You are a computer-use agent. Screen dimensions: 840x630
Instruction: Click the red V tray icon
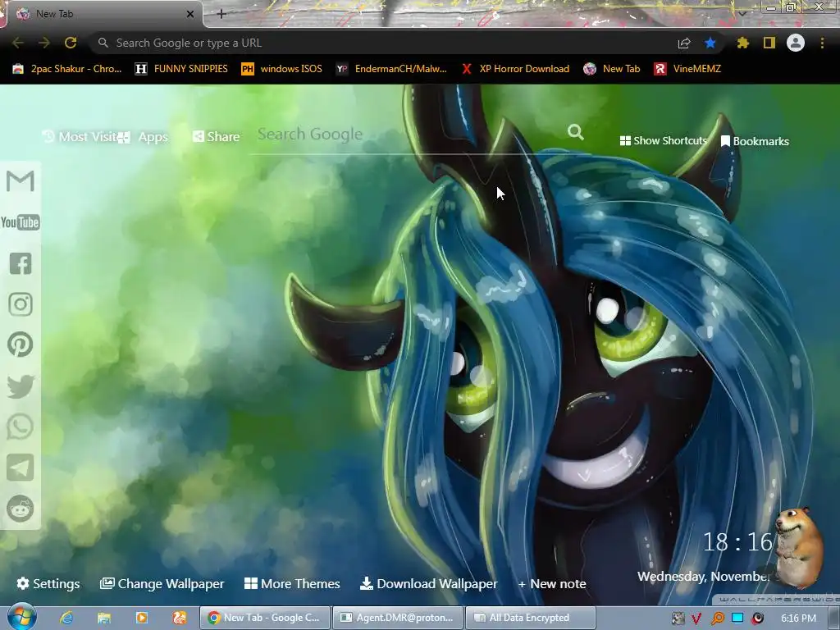(696, 619)
